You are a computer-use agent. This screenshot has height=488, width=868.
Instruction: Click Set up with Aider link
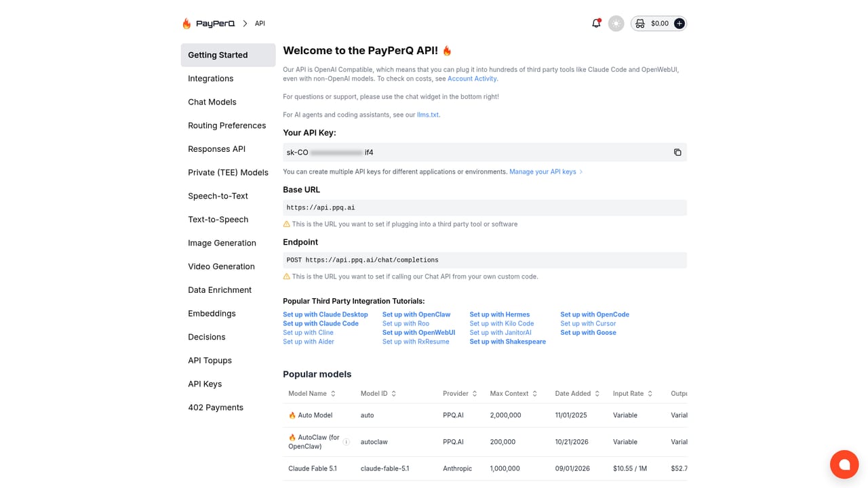click(309, 342)
